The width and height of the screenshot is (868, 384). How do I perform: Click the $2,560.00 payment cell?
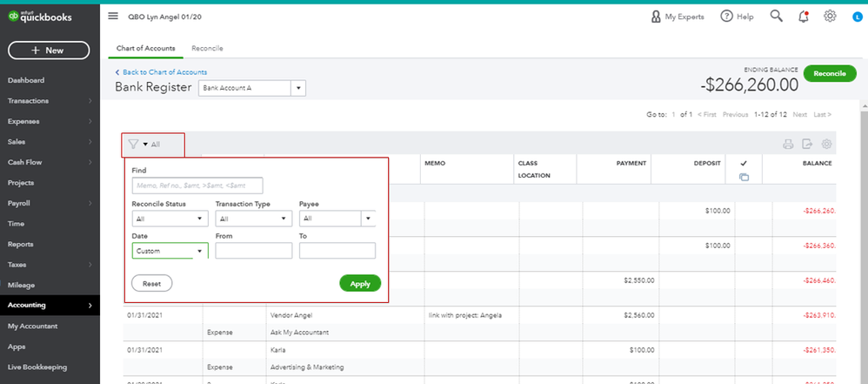click(x=638, y=315)
